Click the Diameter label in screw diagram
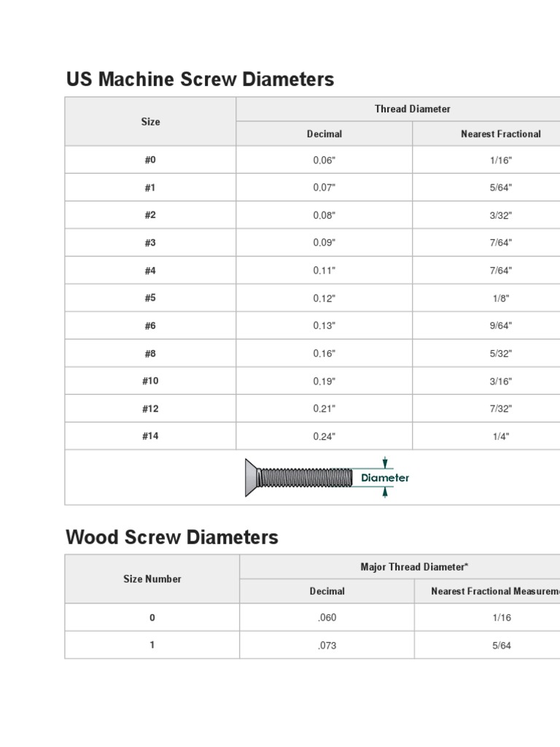Viewport: 560px width, 747px height. (x=385, y=478)
